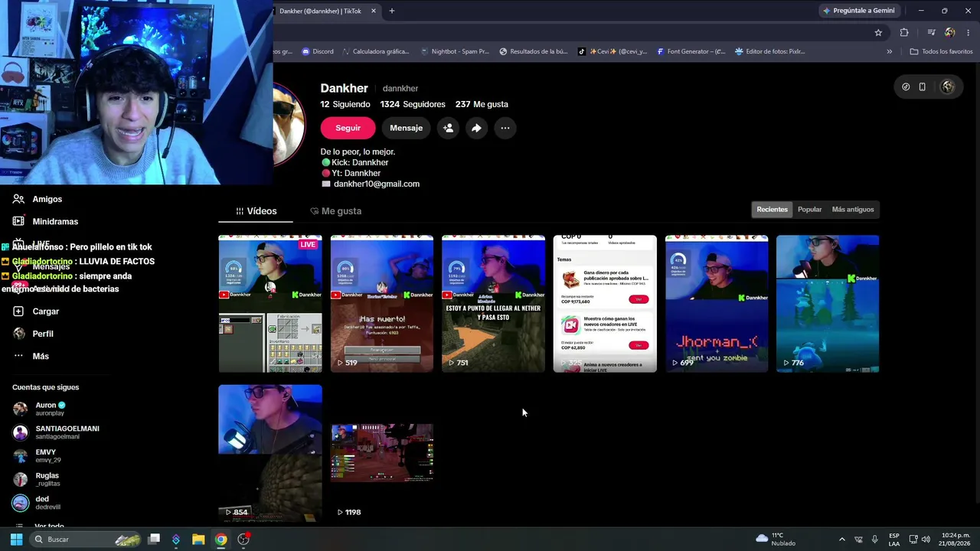Open the taskbar app with red notification dot
This screenshot has height=551, width=980.
click(x=243, y=540)
